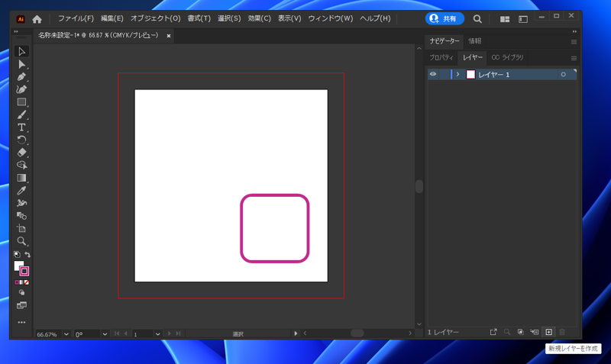Change the screen mode
The width and height of the screenshot is (611, 364).
click(x=21, y=305)
